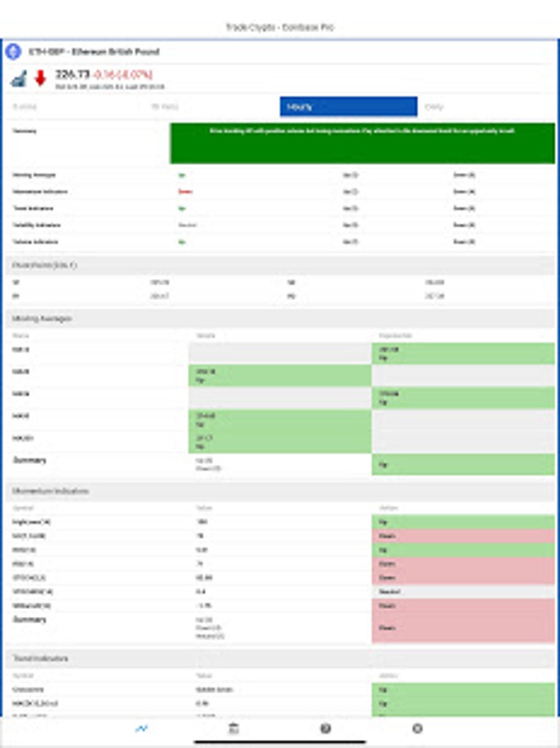Screen dimensions: 560x748
Task: Click the Summary label under Momentum Indicators
Action: (x=30, y=619)
